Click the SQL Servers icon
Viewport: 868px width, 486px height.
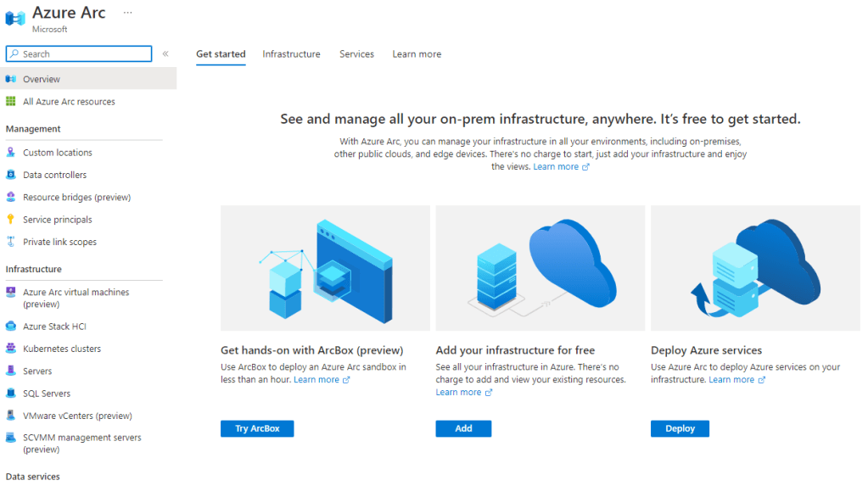tap(11, 394)
